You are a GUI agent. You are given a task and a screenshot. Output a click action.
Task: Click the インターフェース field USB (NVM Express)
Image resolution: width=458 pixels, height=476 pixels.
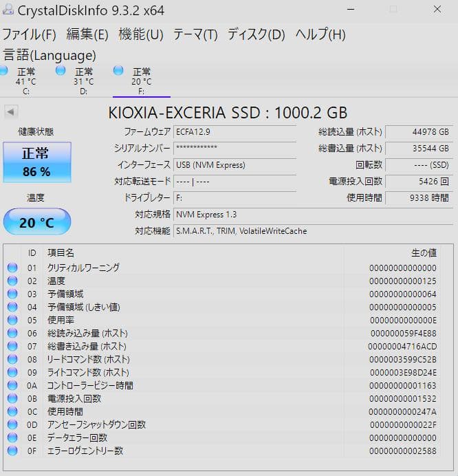(x=235, y=165)
